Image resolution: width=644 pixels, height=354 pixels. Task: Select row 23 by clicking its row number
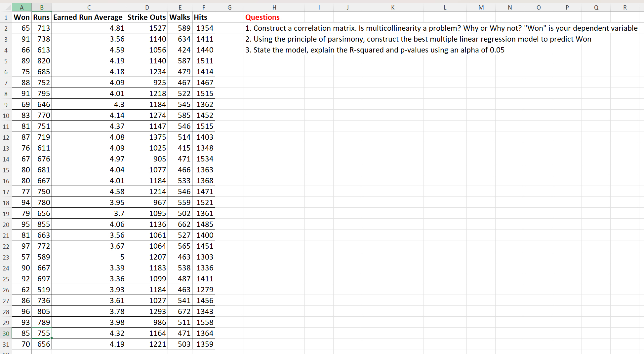[x=6, y=257]
